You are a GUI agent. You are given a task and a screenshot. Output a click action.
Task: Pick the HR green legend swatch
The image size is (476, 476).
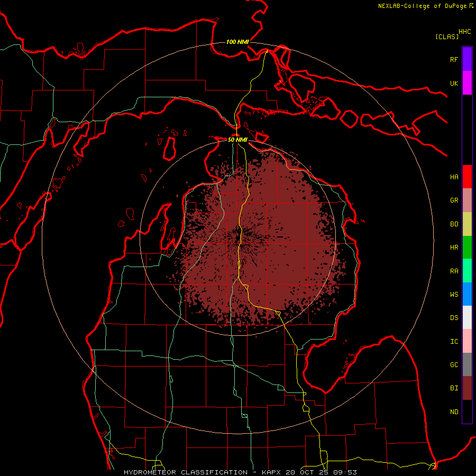[467, 248]
